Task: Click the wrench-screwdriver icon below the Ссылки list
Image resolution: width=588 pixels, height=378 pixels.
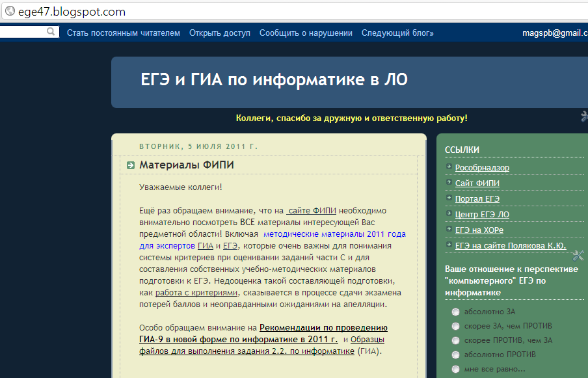Action: tap(578, 256)
